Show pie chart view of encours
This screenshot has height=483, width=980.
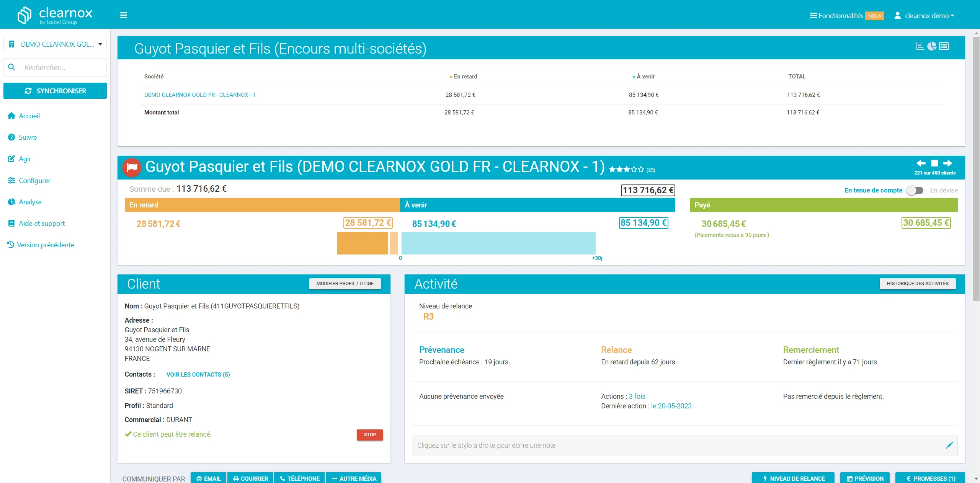pyautogui.click(x=932, y=46)
